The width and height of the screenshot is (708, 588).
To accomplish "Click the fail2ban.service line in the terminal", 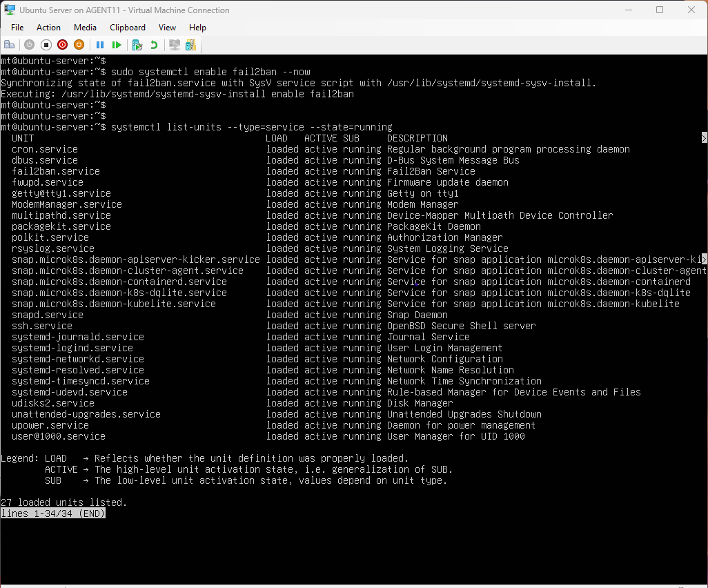I will click(x=56, y=171).
